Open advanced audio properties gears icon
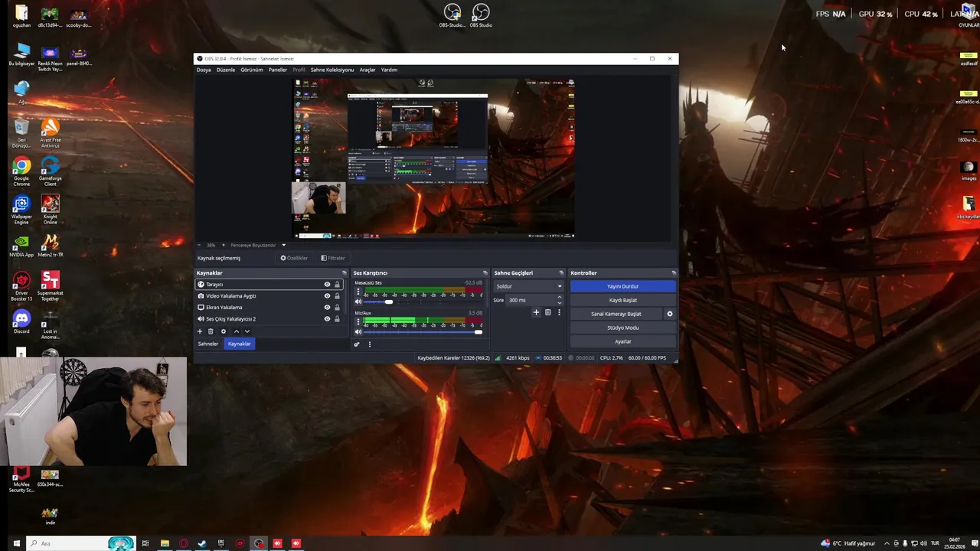 [356, 344]
